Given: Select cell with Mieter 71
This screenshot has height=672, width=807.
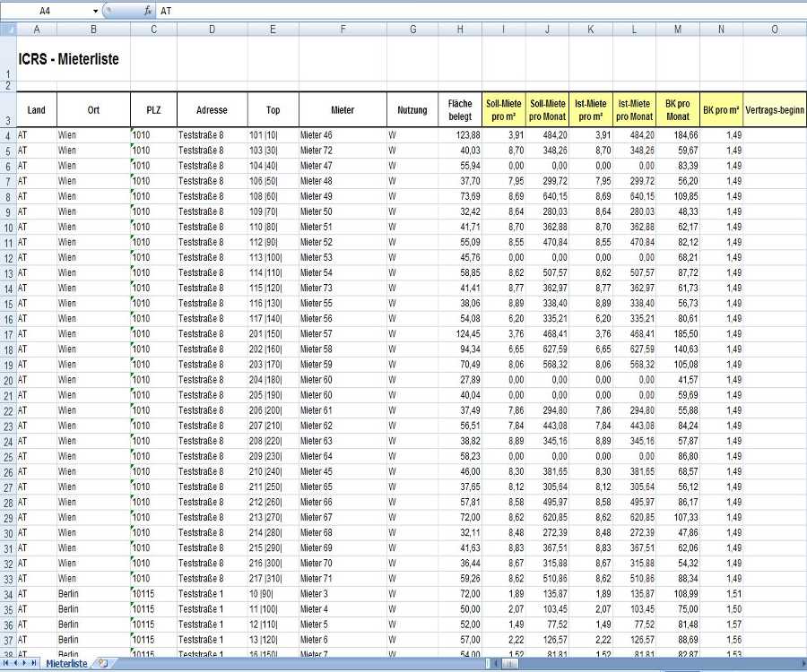Looking at the screenshot, I should 343,579.
